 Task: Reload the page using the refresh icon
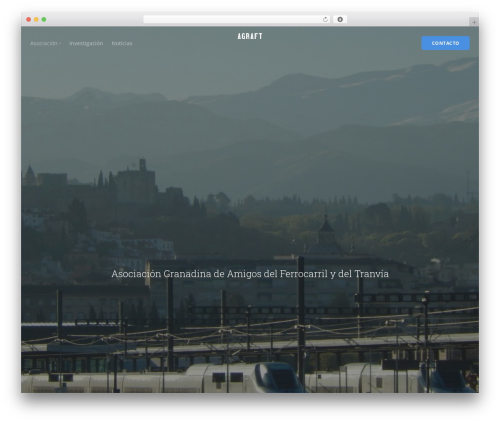pos(325,19)
